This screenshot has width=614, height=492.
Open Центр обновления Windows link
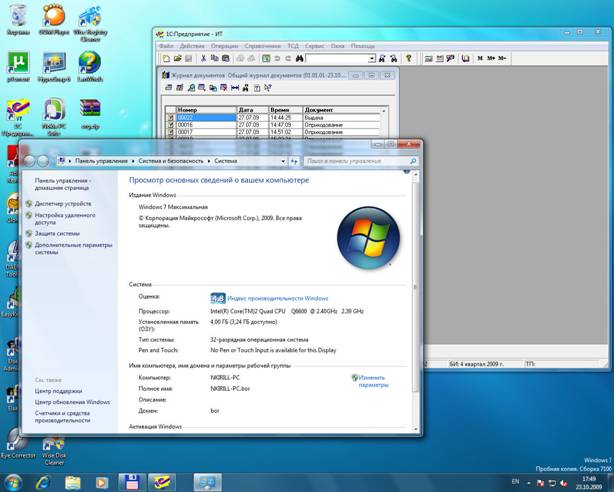[x=72, y=402]
